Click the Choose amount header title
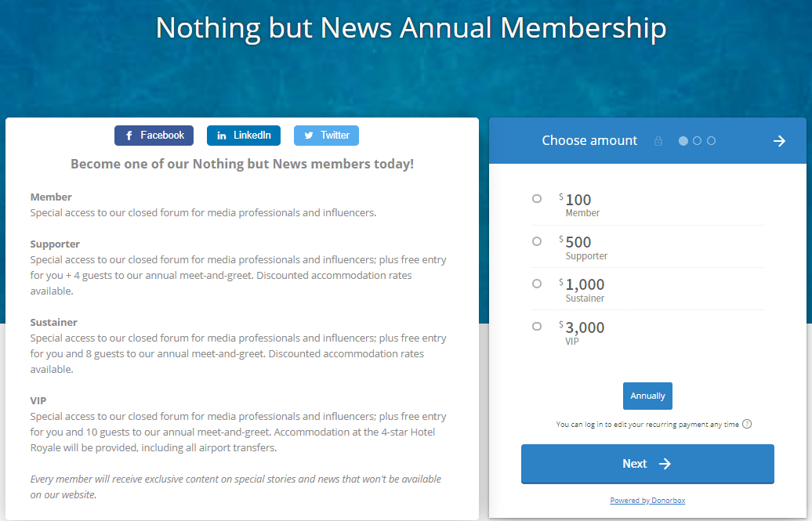The image size is (812, 521). coord(589,141)
